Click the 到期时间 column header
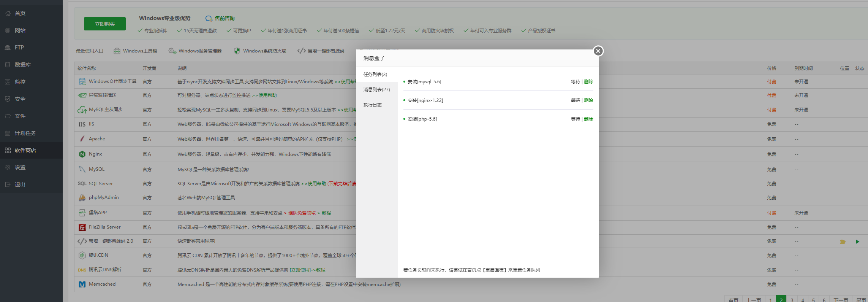Image resolution: width=868 pixels, height=302 pixels. pos(803,68)
